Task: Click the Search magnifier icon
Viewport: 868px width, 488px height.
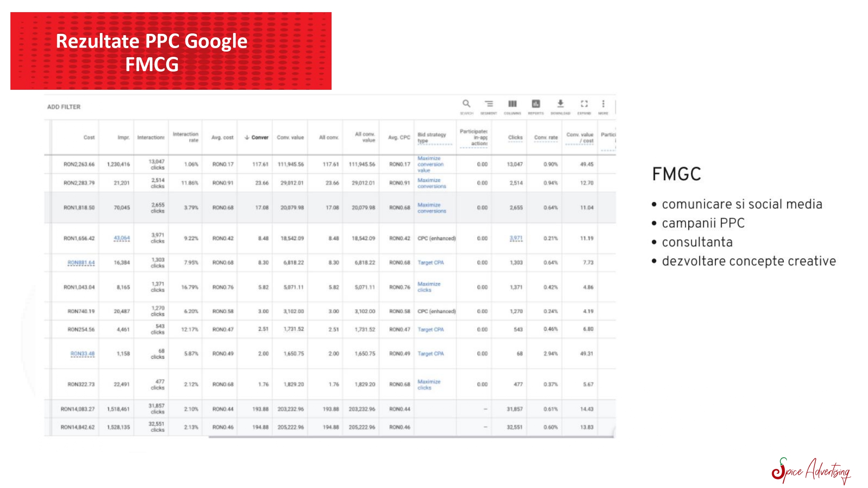Action: [466, 104]
